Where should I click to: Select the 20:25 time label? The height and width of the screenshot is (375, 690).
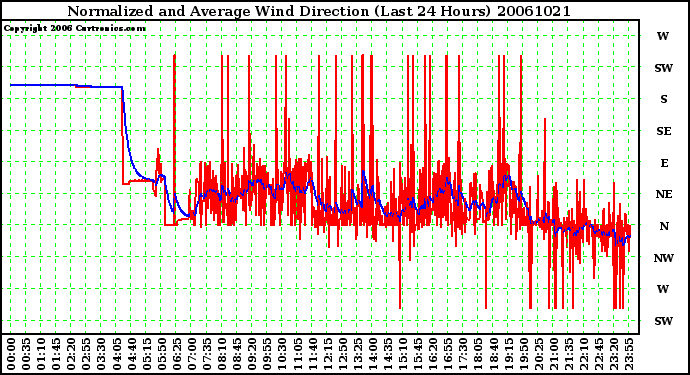(538, 354)
